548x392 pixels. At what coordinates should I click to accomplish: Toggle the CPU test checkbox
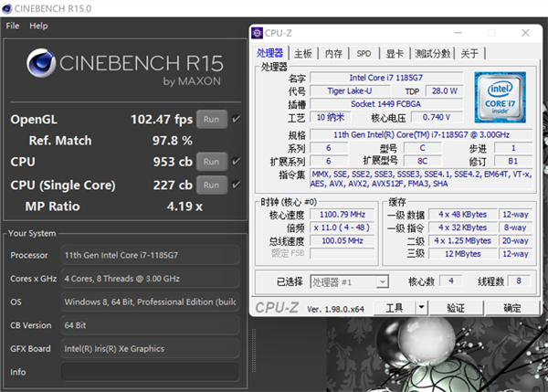tap(236, 162)
